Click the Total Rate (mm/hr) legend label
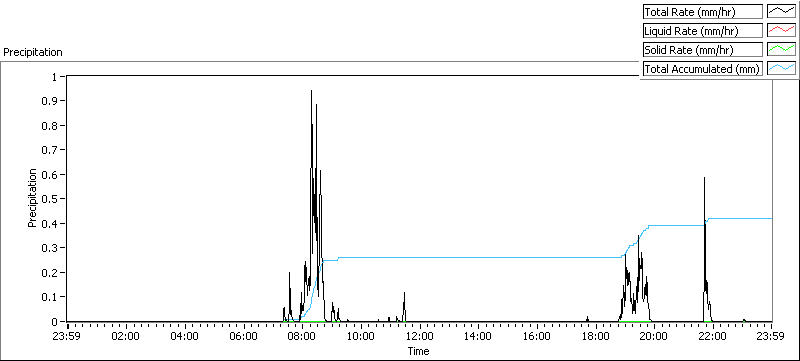Viewport: 800px width, 361px height. pyautogui.click(x=703, y=11)
